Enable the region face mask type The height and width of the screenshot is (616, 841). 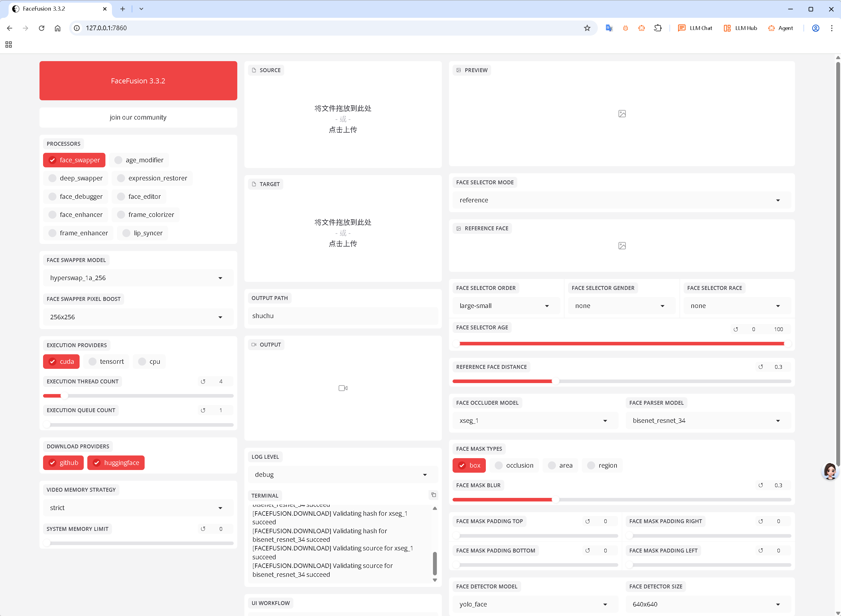602,465
